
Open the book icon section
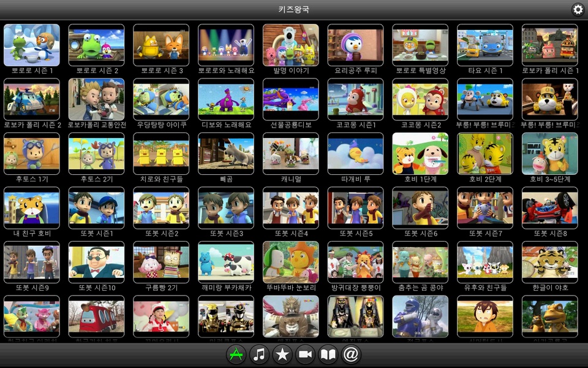328,354
